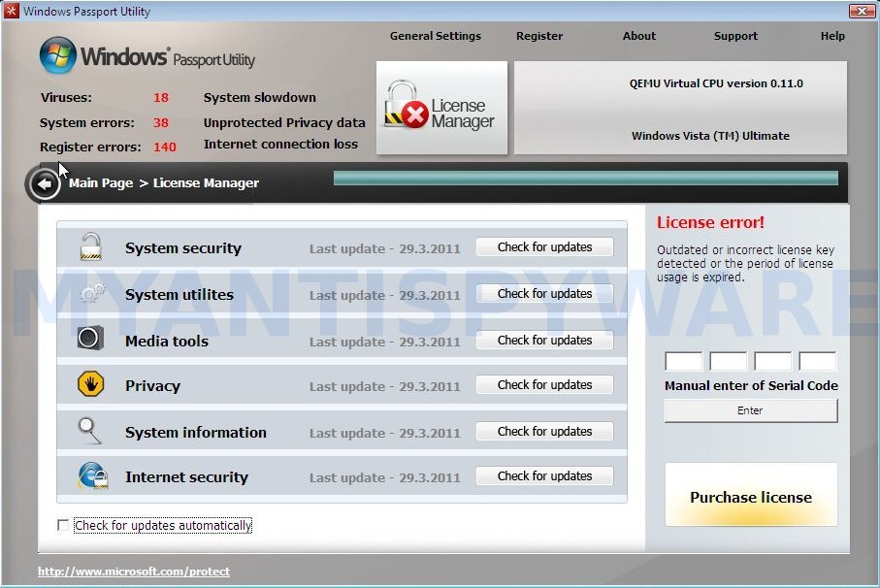880x588 pixels.
Task: Click Unprotected Privacy data text
Action: [x=284, y=123]
